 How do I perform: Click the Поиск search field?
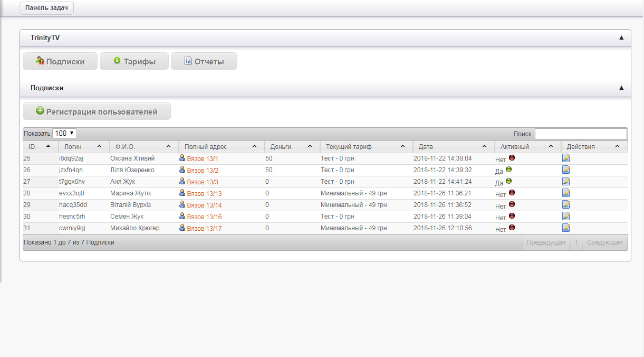[x=581, y=134]
